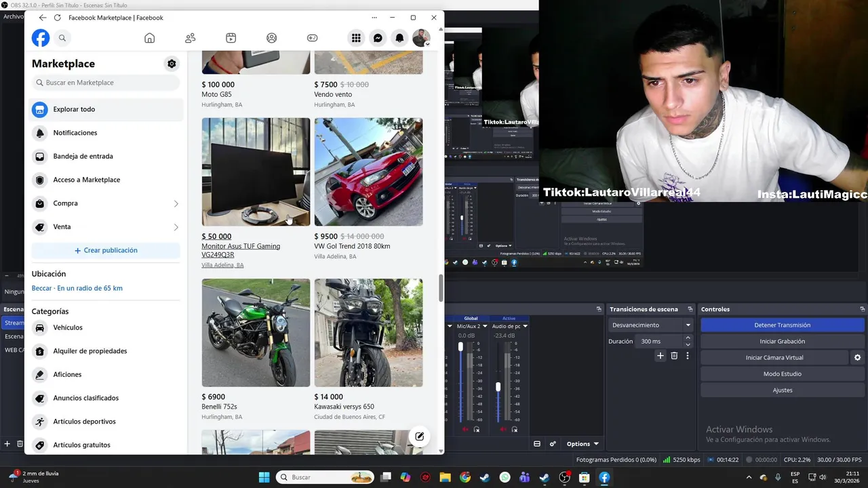Screen dimensions: 868x488
Task: Open the Kawasaki versys 650 listing photo
Action: point(368,333)
